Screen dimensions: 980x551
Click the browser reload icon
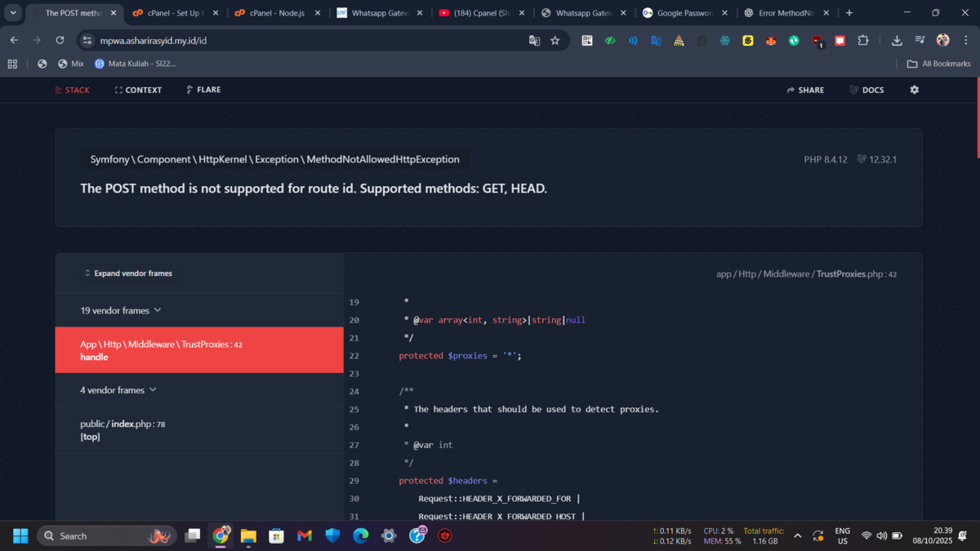pos(60,40)
